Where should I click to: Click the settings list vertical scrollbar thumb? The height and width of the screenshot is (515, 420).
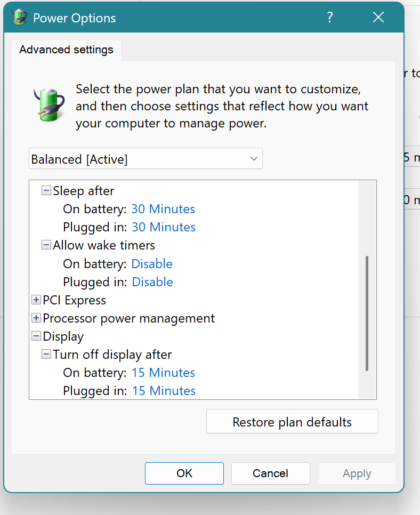pyautogui.click(x=367, y=313)
